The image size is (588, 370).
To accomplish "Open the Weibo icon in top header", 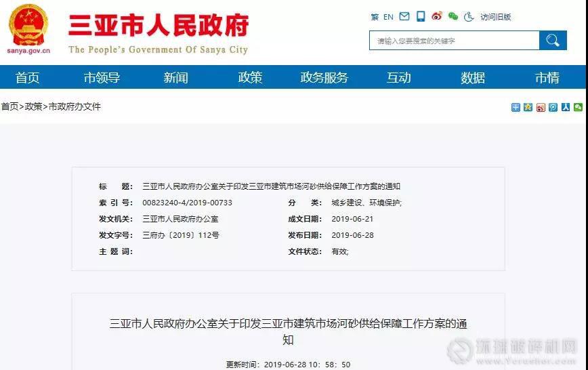I will click(437, 17).
